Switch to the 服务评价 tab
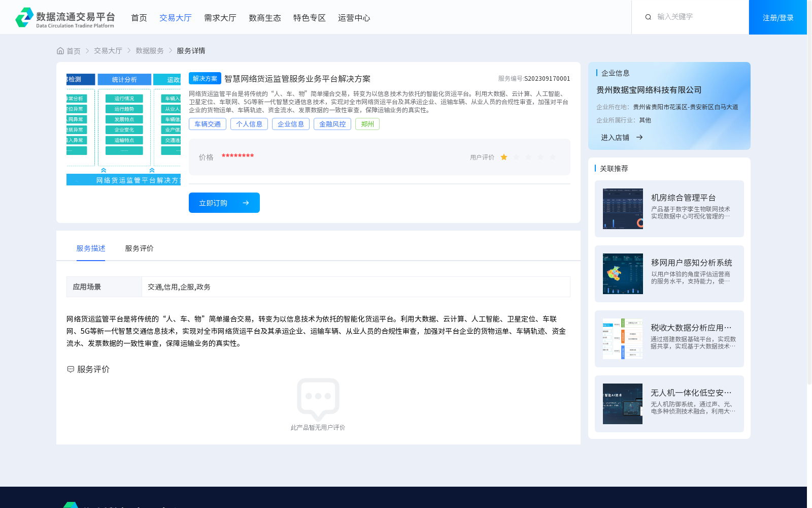This screenshot has height=508, width=812. [139, 248]
